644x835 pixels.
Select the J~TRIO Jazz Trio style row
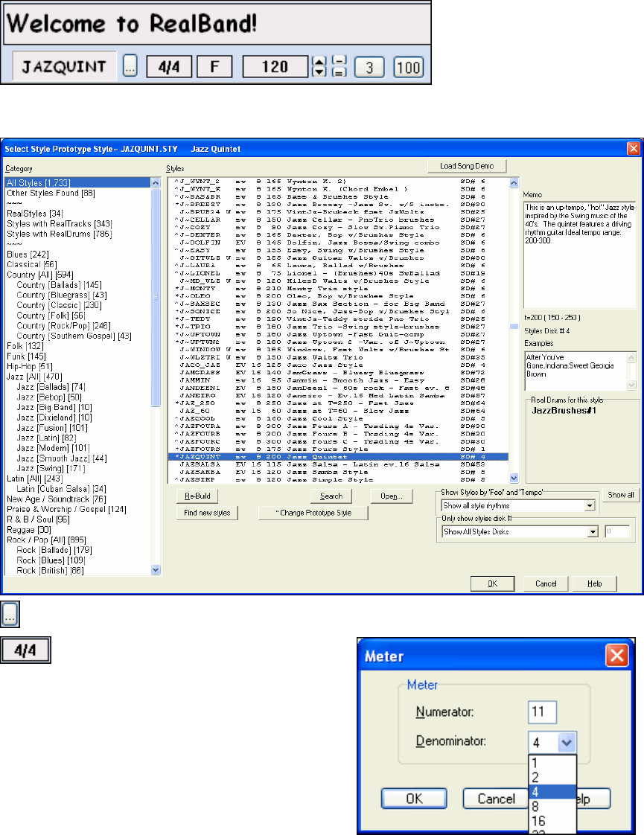tap(338, 327)
